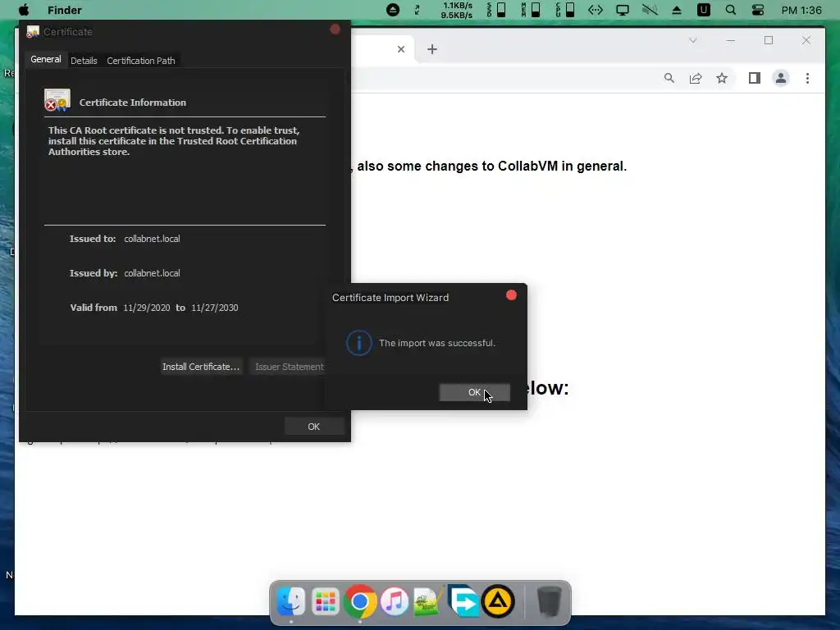Close the Certificate window with red dot
The image size is (840, 630).
[x=335, y=30]
